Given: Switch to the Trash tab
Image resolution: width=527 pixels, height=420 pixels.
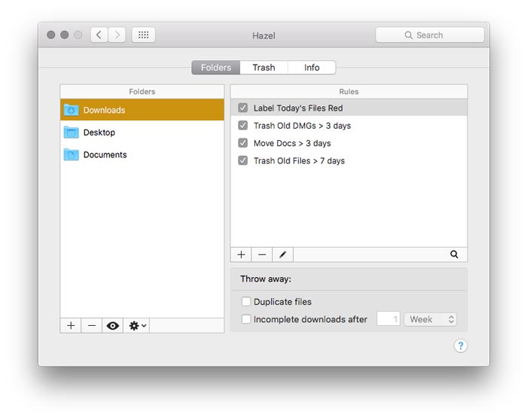Looking at the screenshot, I should coord(263,68).
